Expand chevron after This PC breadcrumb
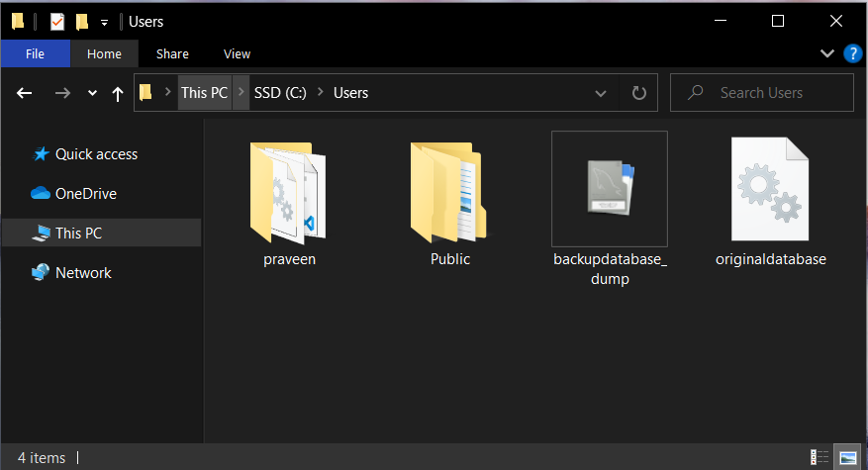Screen dimensions: 868x470 coord(241,92)
